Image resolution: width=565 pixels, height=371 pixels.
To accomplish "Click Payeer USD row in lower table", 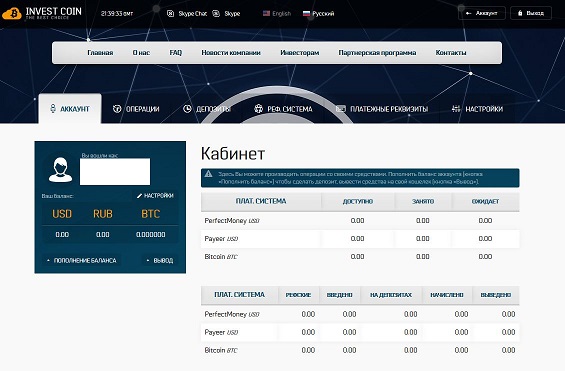I will coord(360,332).
